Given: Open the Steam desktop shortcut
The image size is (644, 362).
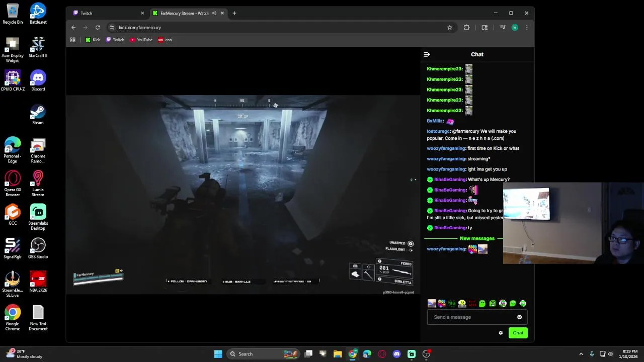Looking at the screenshot, I should pos(38,114).
